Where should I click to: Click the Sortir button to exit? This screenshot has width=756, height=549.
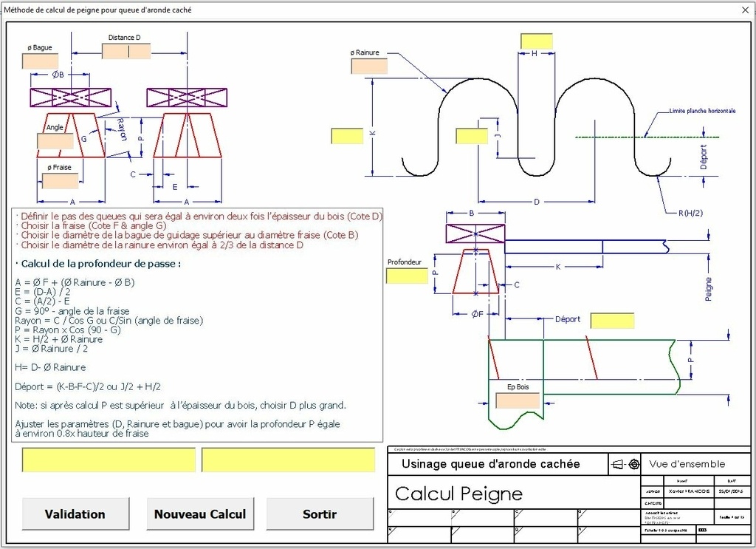coord(319,514)
